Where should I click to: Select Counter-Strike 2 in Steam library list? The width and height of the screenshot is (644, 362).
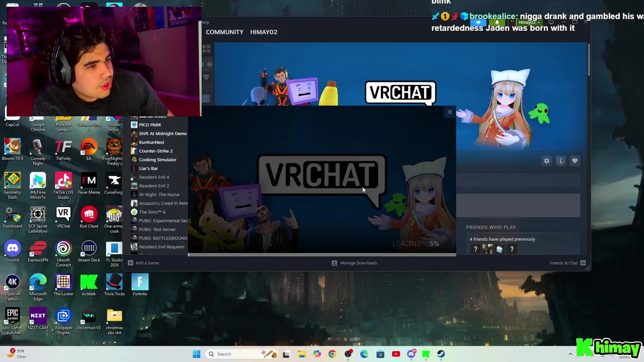[x=151, y=151]
